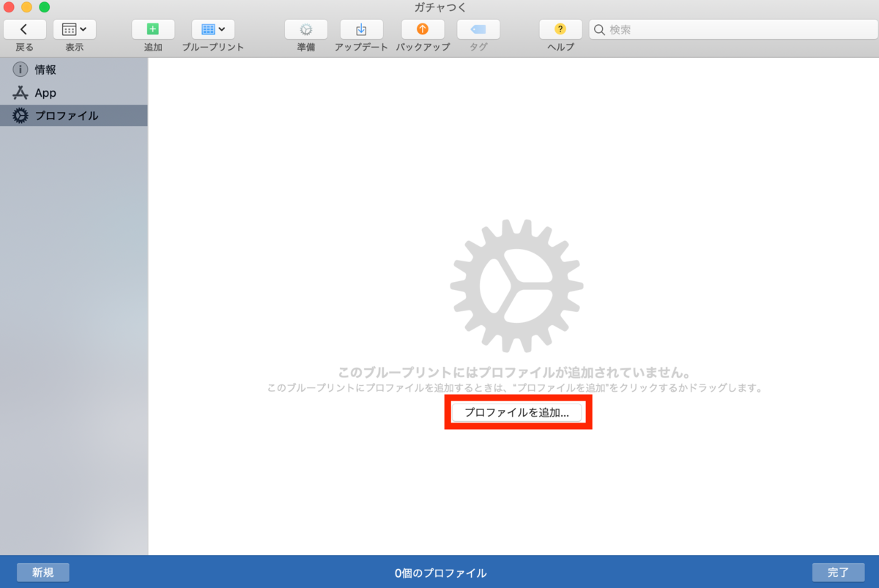Click the 追加 green plus button
The width and height of the screenshot is (879, 588).
(x=153, y=29)
